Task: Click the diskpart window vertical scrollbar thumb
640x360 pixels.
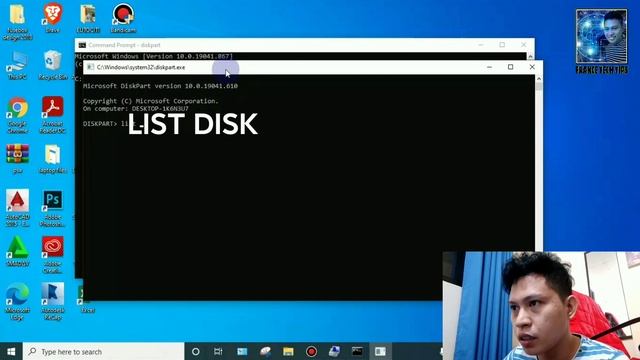Action: (539, 87)
